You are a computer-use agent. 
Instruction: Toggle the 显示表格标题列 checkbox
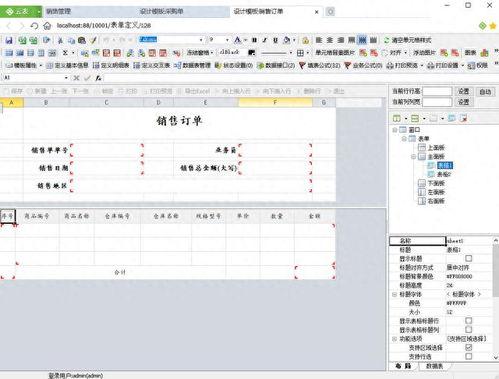468,330
